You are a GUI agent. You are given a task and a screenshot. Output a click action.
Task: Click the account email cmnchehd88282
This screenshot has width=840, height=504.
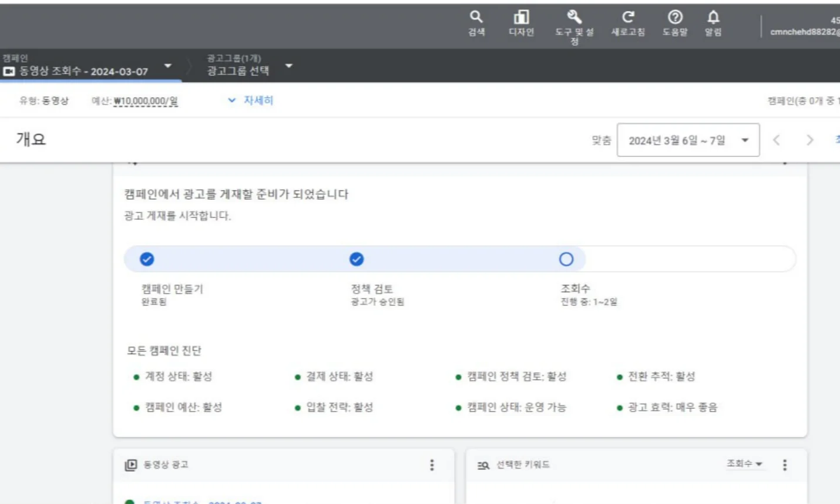805,32
